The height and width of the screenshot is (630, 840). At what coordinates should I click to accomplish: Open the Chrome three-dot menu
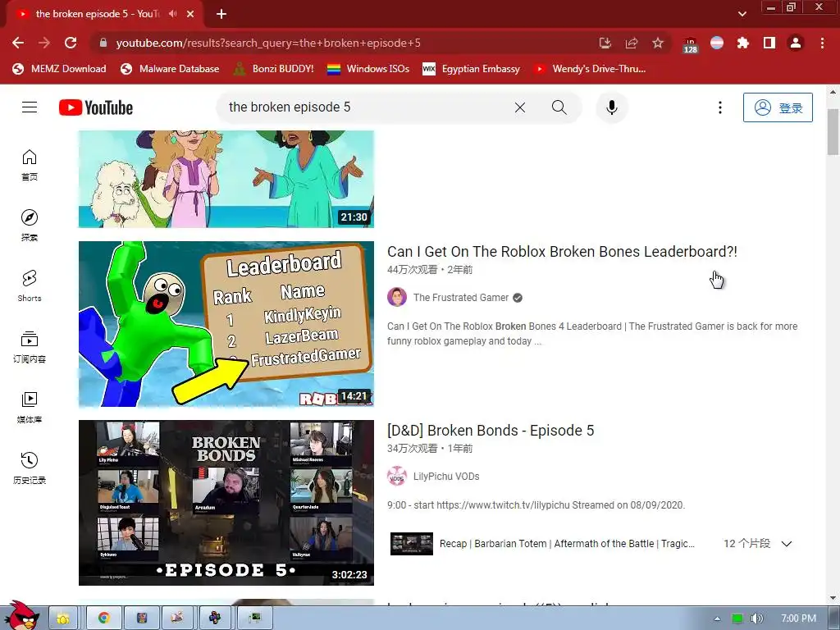coord(822,43)
